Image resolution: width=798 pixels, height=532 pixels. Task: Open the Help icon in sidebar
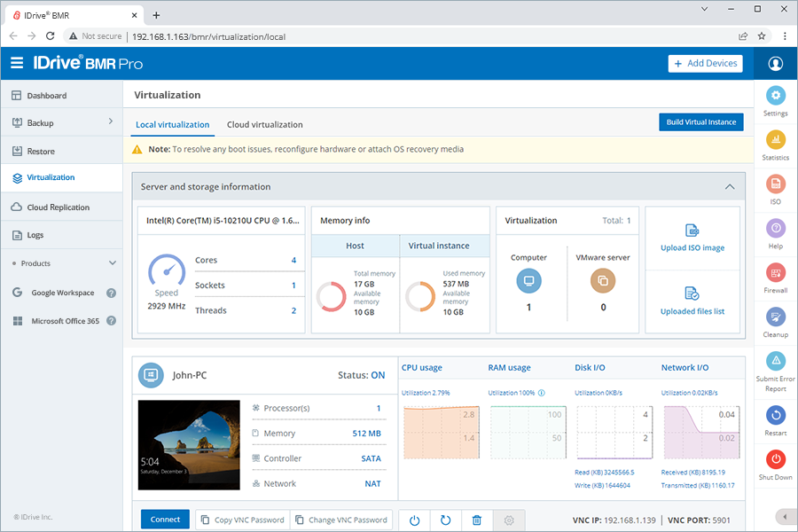pos(775,228)
